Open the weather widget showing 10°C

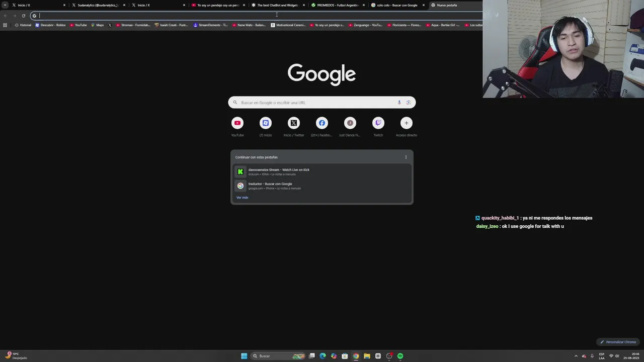[15, 356]
